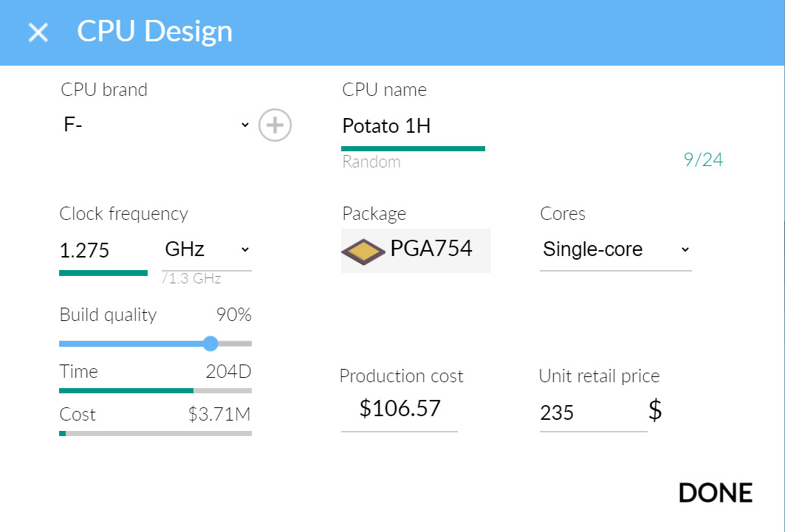Click the Clock frequency value field
This screenshot has width=785, height=532.
coord(103,251)
